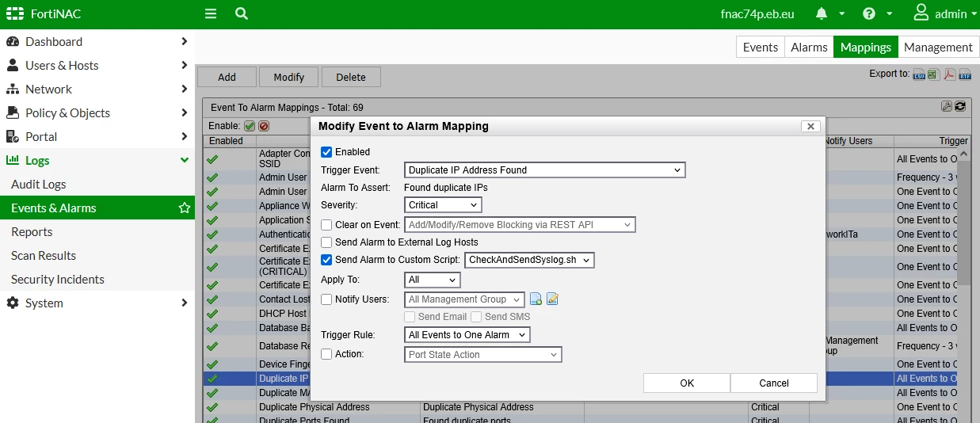Viewport: 980px width, 423px height.
Task: Export mappings to RTF file
Action: 965,74
